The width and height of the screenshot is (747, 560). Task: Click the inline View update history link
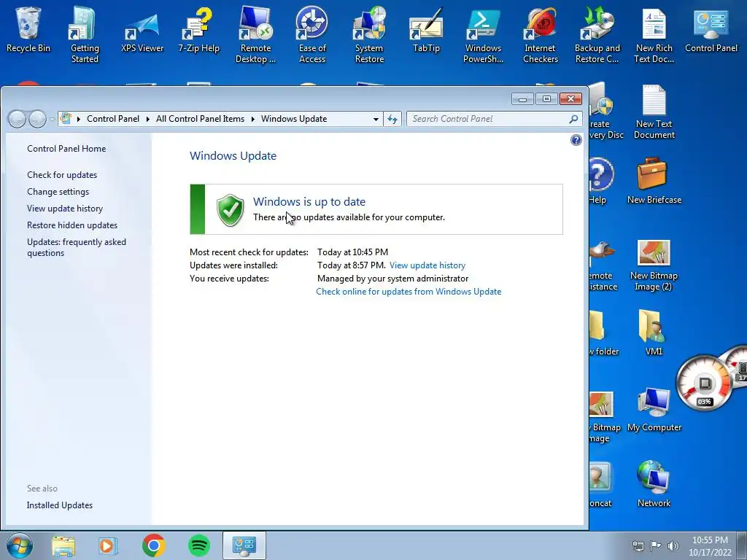point(427,265)
